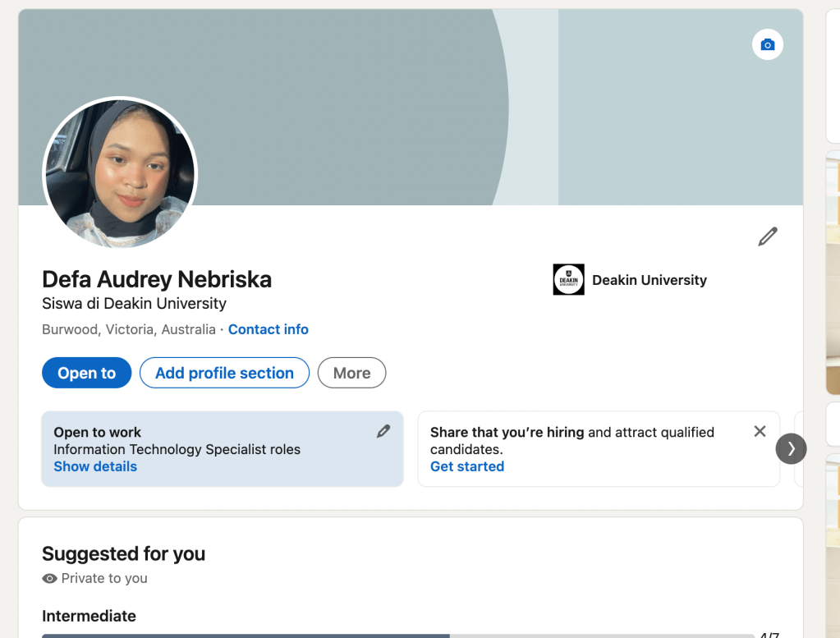Dismiss the Share that you're hiring card
Image resolution: width=840 pixels, height=638 pixels.
pos(760,431)
